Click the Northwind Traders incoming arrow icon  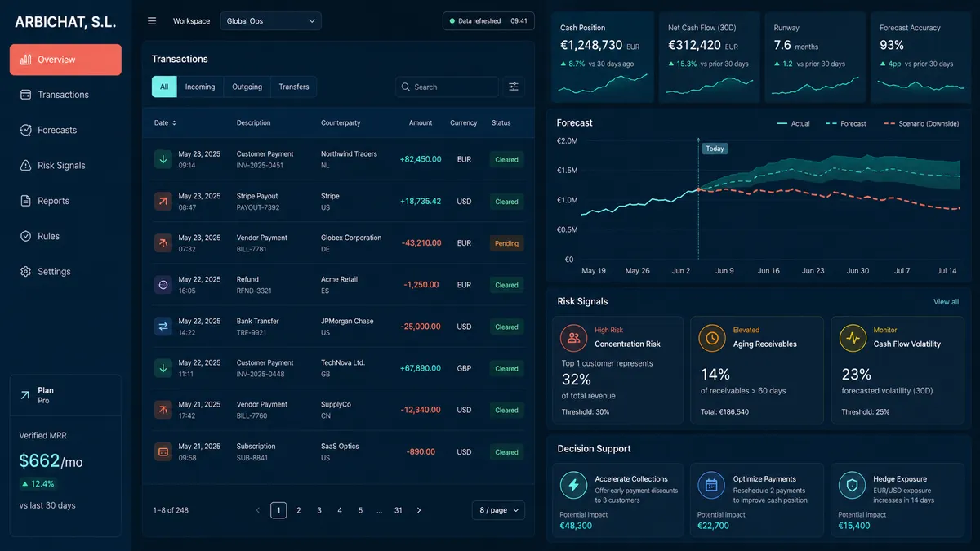tap(163, 159)
